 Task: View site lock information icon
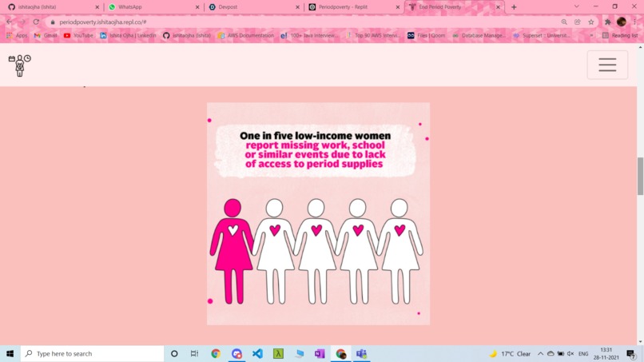53,22
